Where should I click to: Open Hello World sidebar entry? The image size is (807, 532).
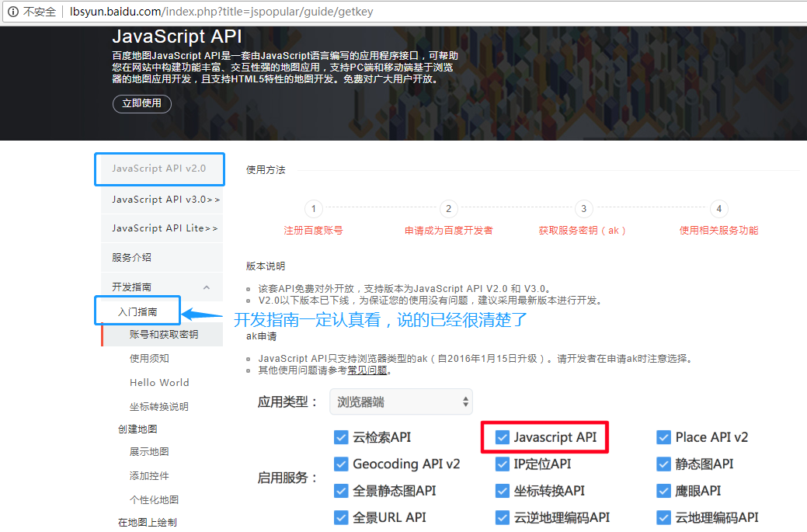[159, 383]
